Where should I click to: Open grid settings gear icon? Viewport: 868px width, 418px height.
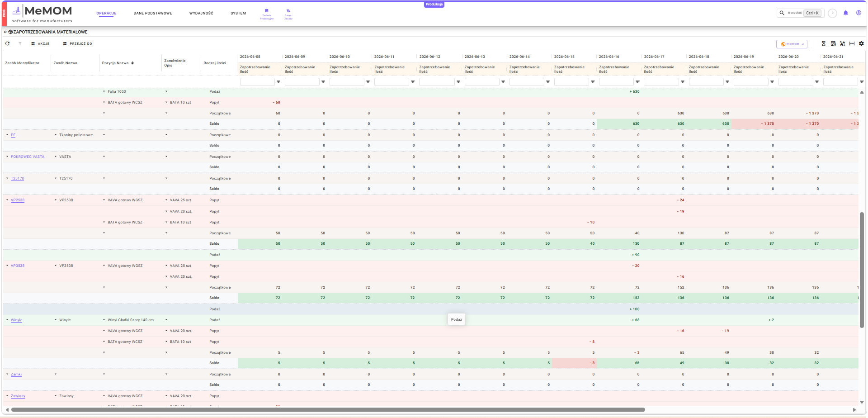click(x=861, y=44)
